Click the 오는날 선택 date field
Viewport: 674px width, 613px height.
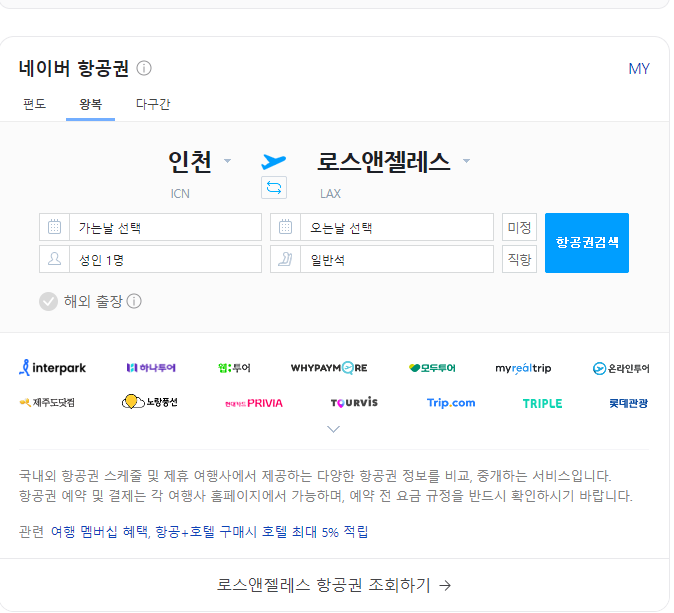pos(396,227)
